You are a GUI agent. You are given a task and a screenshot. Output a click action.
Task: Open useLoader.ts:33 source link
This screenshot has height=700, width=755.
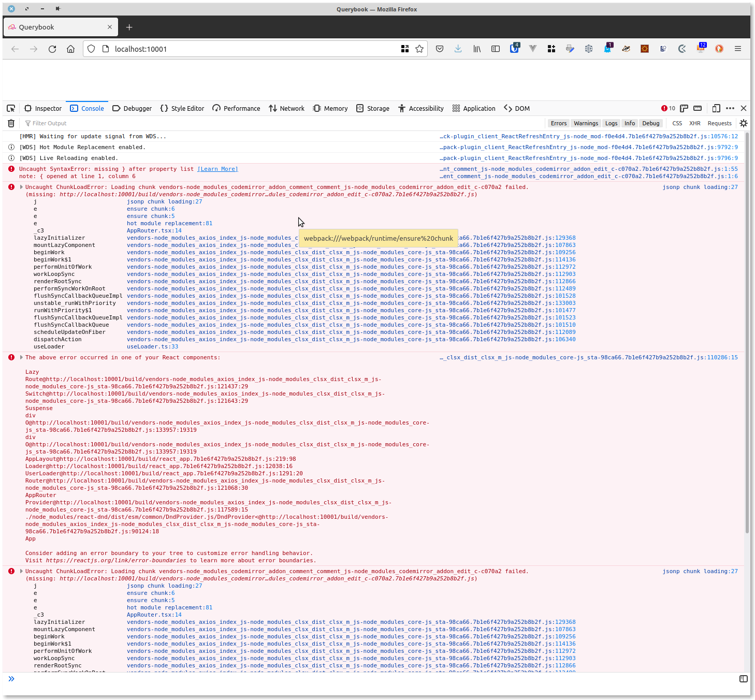click(152, 346)
